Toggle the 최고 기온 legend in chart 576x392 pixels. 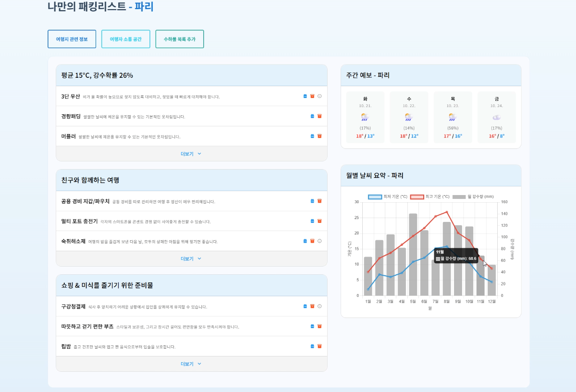tap(430, 196)
